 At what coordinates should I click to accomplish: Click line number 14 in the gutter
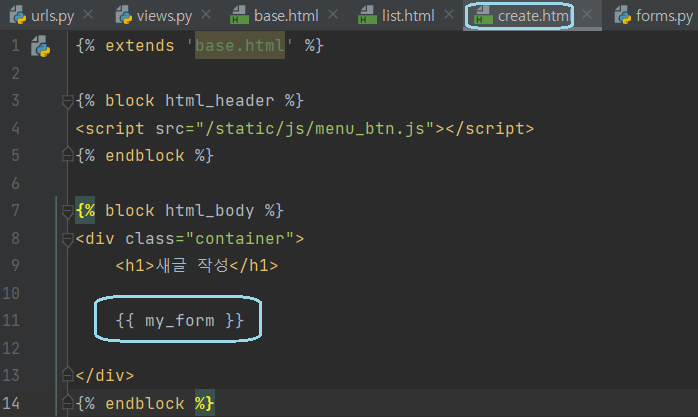click(x=11, y=403)
